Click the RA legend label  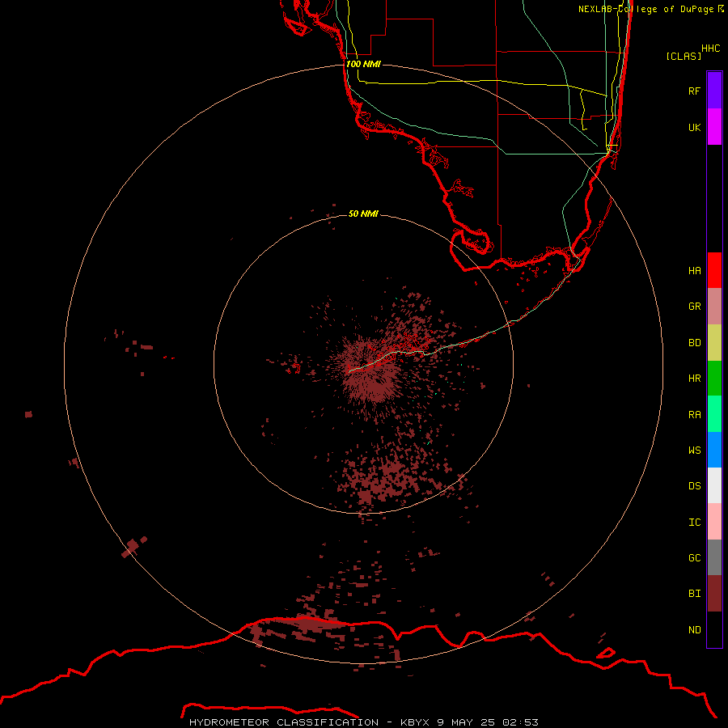(x=694, y=415)
